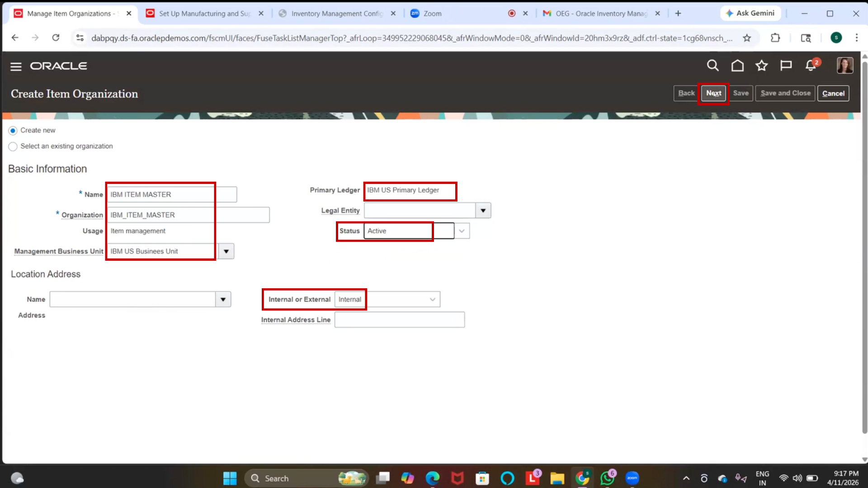This screenshot has width=868, height=488.
Task: Open Oracle favorites star icon
Action: tap(762, 66)
